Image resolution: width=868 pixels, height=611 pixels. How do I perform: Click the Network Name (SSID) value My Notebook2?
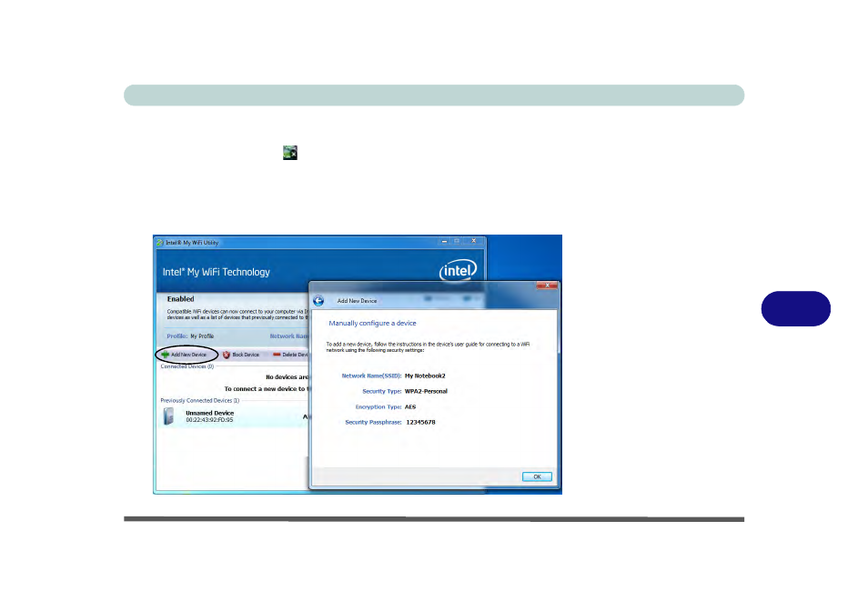[426, 376]
